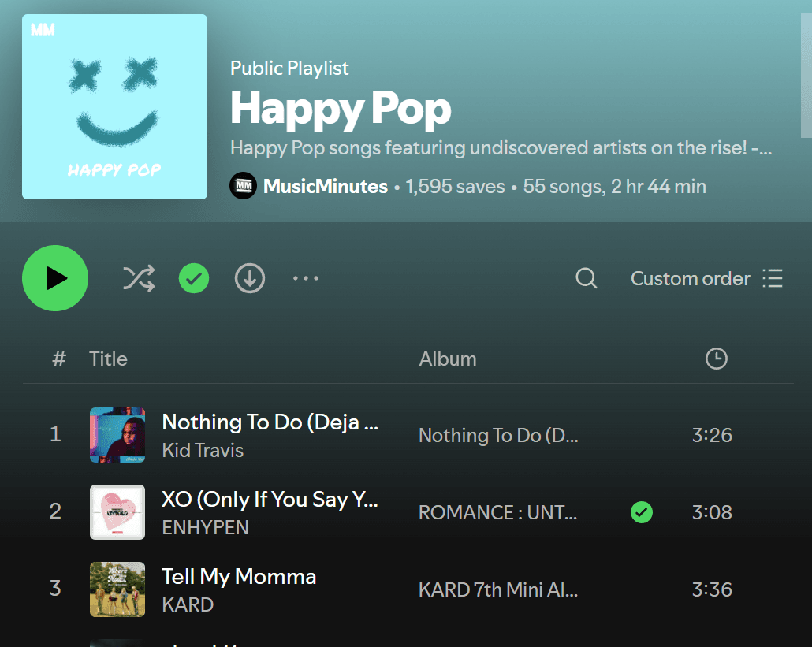Viewport: 812px width, 647px height.
Task: Sort tracks using the duration clock icon
Action: pyautogui.click(x=716, y=359)
